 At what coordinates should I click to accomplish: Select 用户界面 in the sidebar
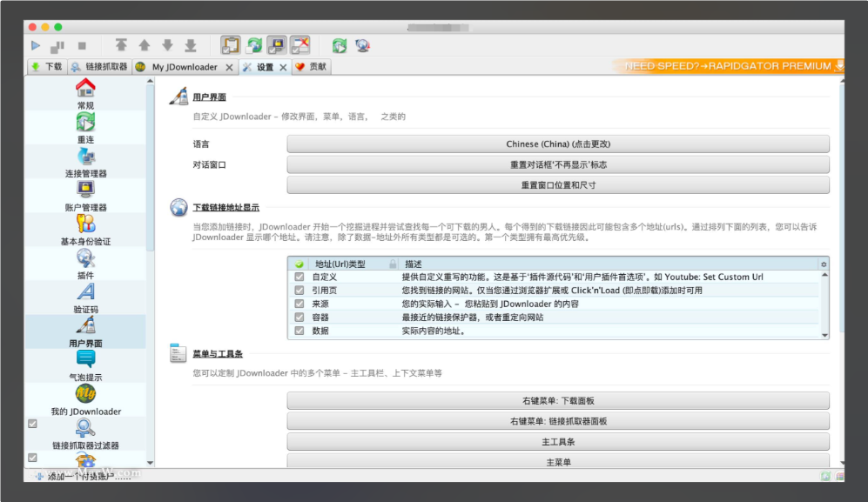click(x=85, y=331)
